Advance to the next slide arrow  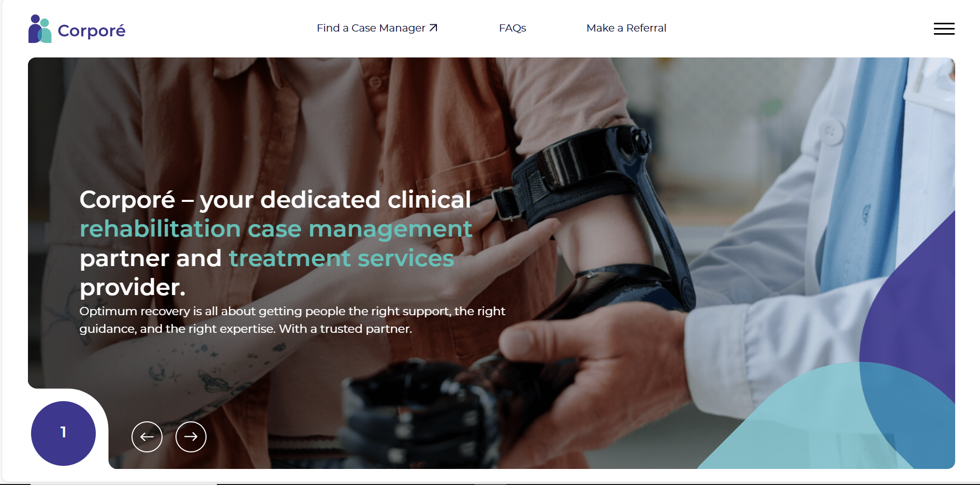click(191, 437)
